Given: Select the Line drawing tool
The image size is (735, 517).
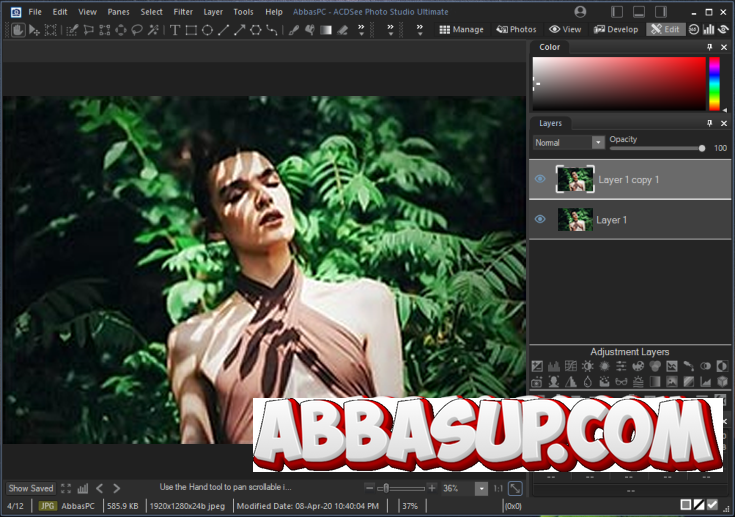Looking at the screenshot, I should (x=223, y=30).
